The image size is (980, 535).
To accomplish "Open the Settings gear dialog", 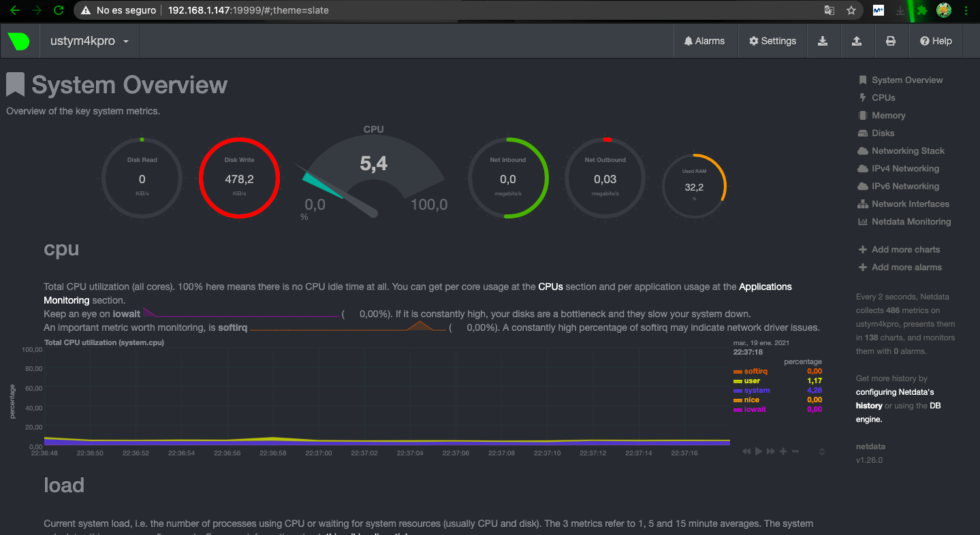I will point(772,41).
